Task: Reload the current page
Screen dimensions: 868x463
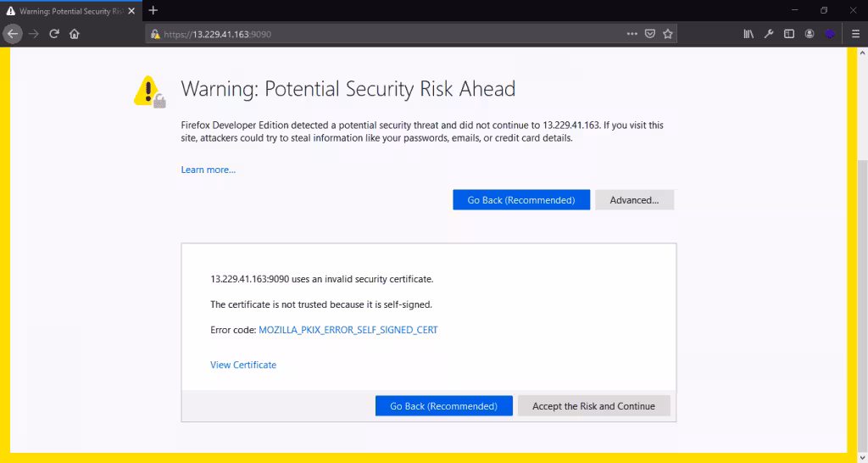Action: click(x=54, y=34)
